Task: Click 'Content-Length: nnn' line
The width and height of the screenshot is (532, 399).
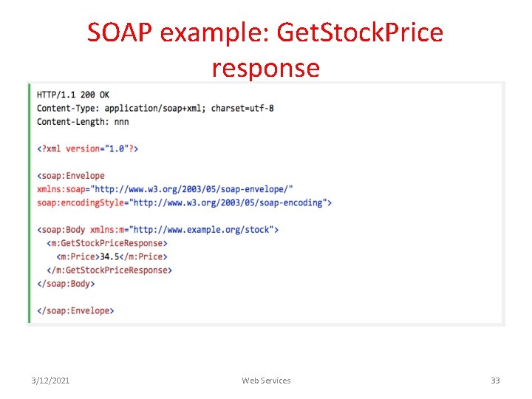Action: tap(83, 122)
